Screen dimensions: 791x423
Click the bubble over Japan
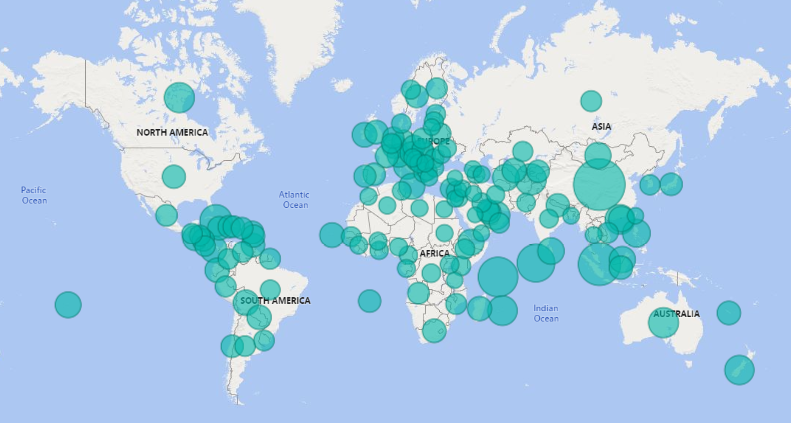click(x=671, y=184)
